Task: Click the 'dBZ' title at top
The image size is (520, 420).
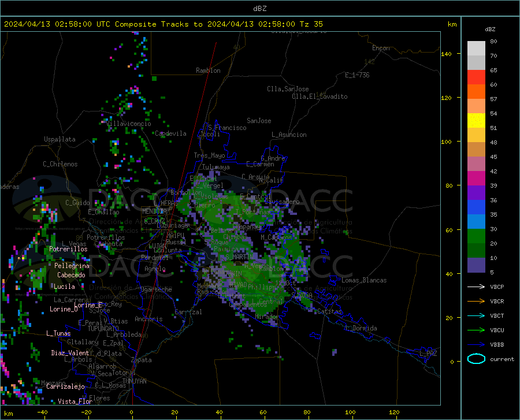Action: [x=259, y=9]
